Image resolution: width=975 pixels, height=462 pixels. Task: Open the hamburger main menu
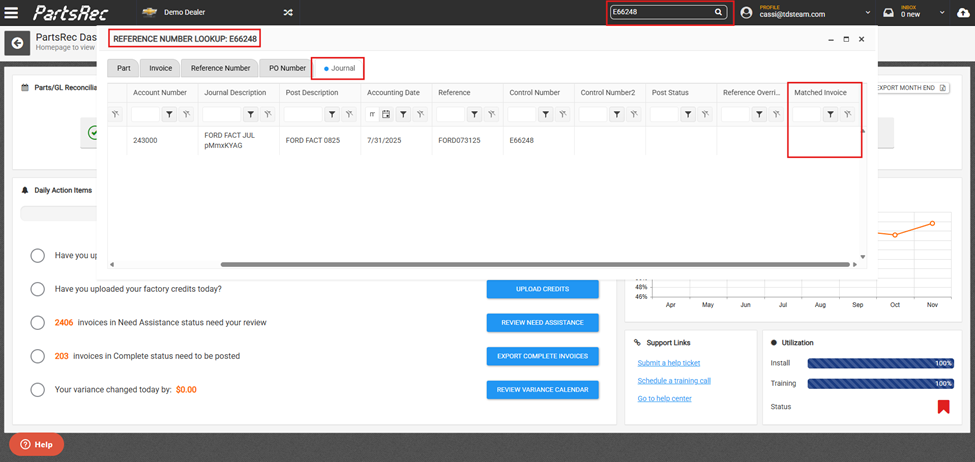[11, 12]
